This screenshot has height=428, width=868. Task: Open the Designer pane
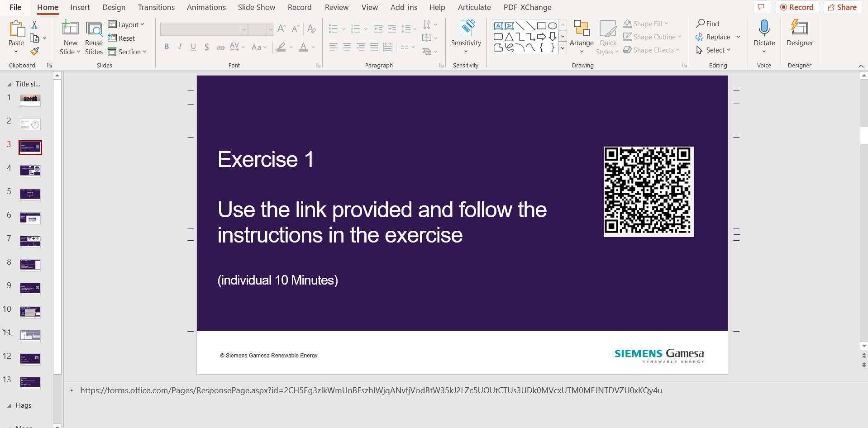click(x=800, y=33)
